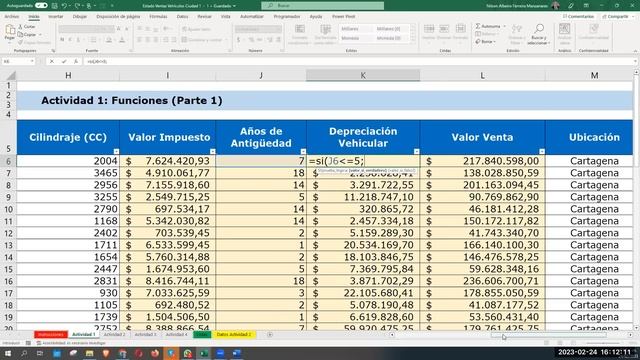This screenshot has width=640, height=360.
Task: Click the Excel icon in taskbar
Action: point(204,353)
